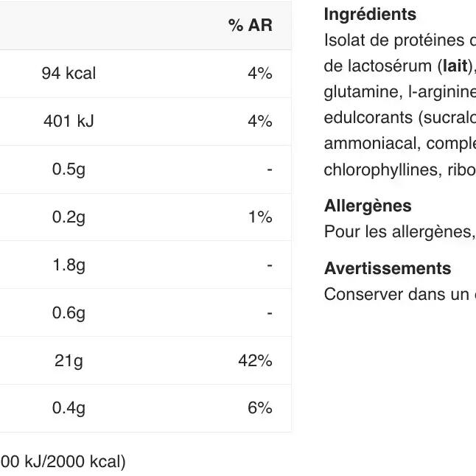Click the 0.6g table cell

coord(69,313)
